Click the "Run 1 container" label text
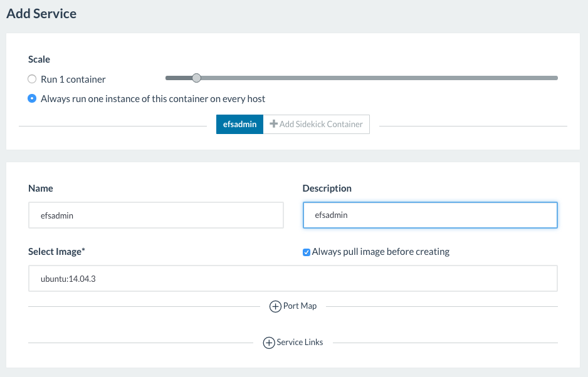Screen dimensions: 588x377 coord(73,80)
